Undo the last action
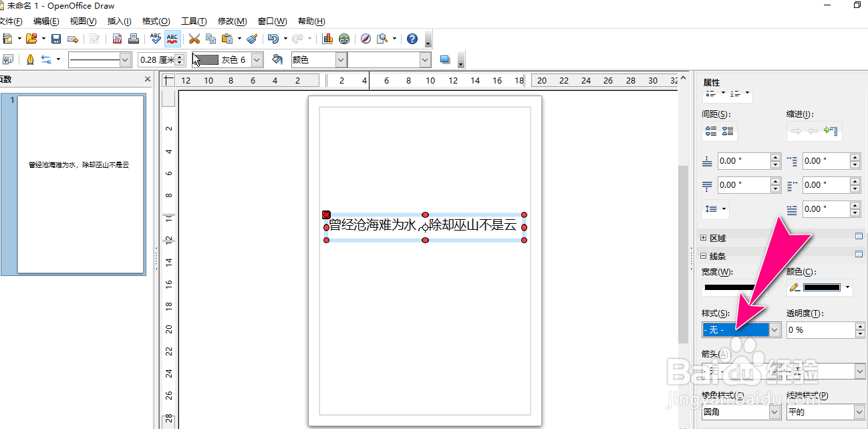 274,39
